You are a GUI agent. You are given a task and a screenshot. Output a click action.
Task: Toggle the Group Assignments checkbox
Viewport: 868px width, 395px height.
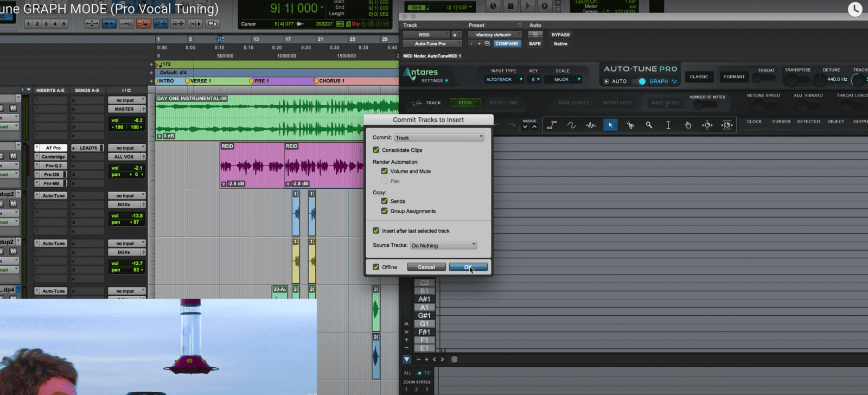384,211
